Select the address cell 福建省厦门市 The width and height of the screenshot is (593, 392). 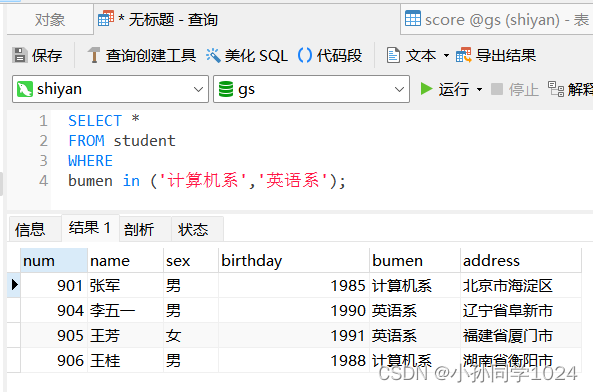point(521,335)
